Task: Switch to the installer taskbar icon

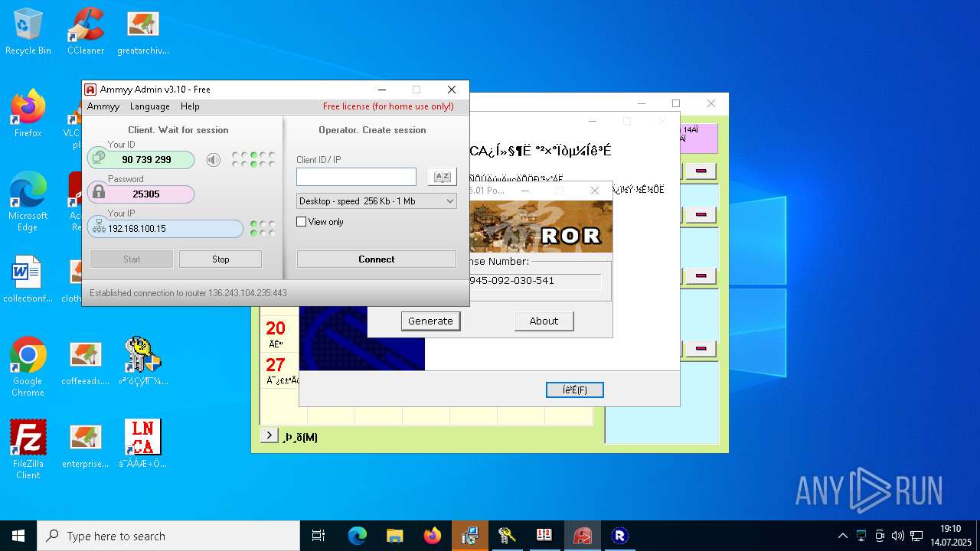Action: (470, 536)
